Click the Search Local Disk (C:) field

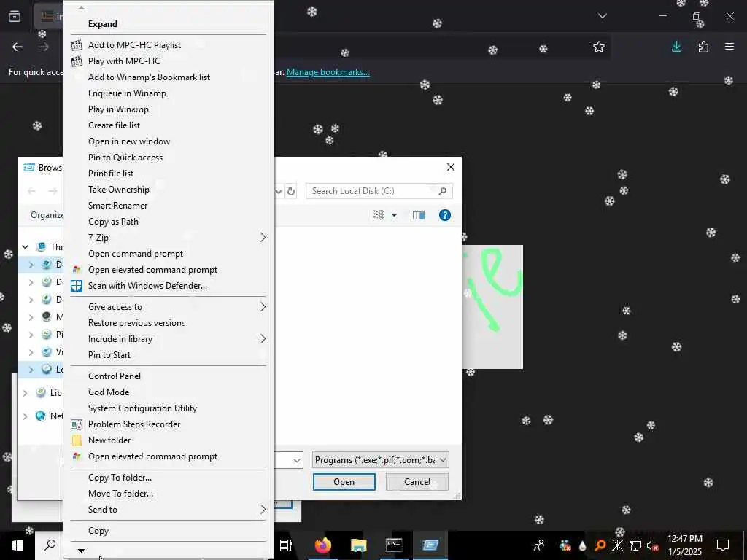point(379,191)
